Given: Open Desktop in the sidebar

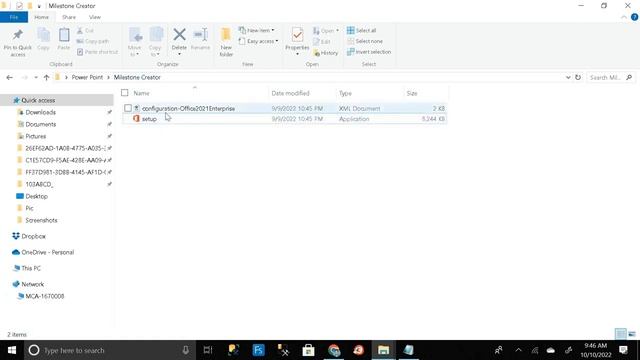Looking at the screenshot, I should click(36, 196).
